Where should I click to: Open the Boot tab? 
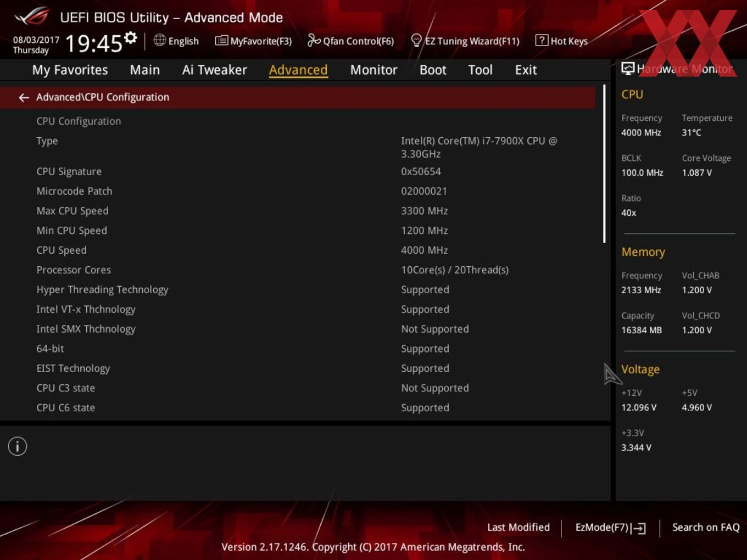[x=433, y=70]
